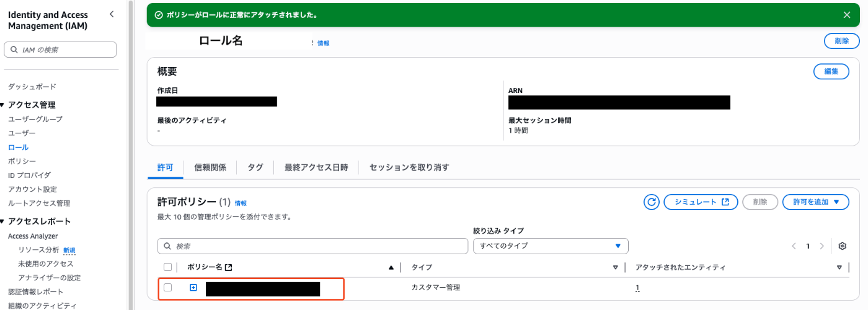
Task: Focus the policy 検索 input field
Action: pos(312,246)
